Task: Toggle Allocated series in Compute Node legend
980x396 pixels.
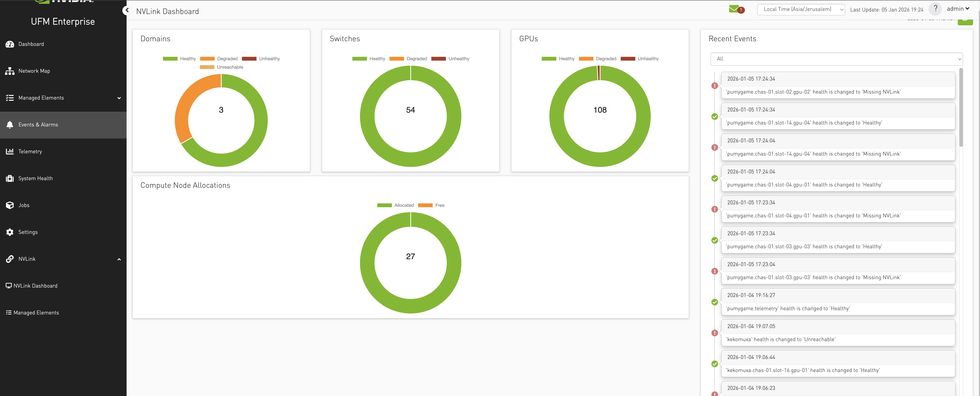Action: click(x=395, y=205)
